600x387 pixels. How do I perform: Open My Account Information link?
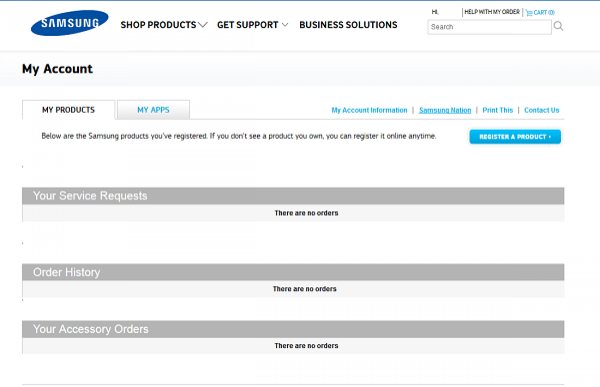point(369,110)
